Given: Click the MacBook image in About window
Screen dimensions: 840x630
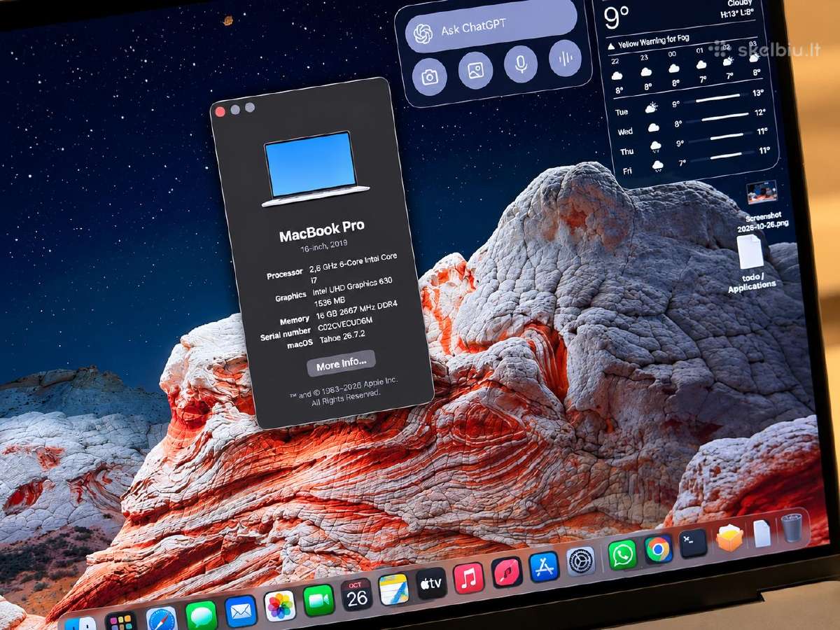Looking at the screenshot, I should tap(316, 168).
